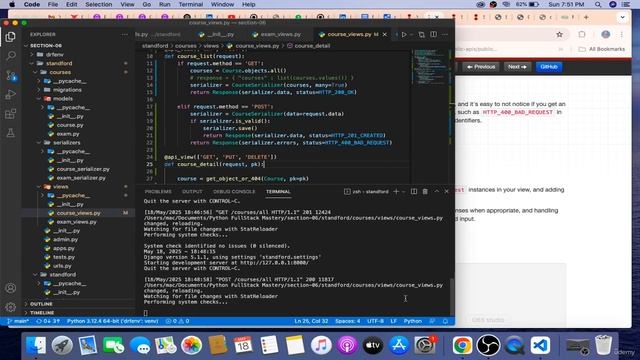Open the Search view in activity bar

click(11, 56)
